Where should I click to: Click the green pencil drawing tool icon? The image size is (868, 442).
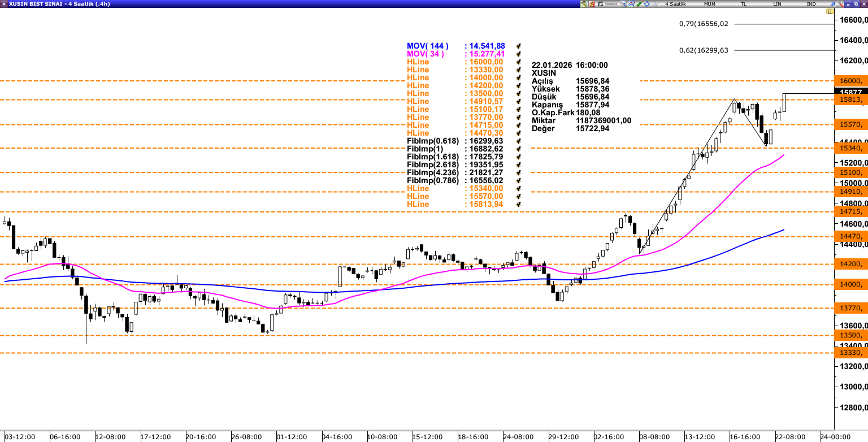(639, 4)
